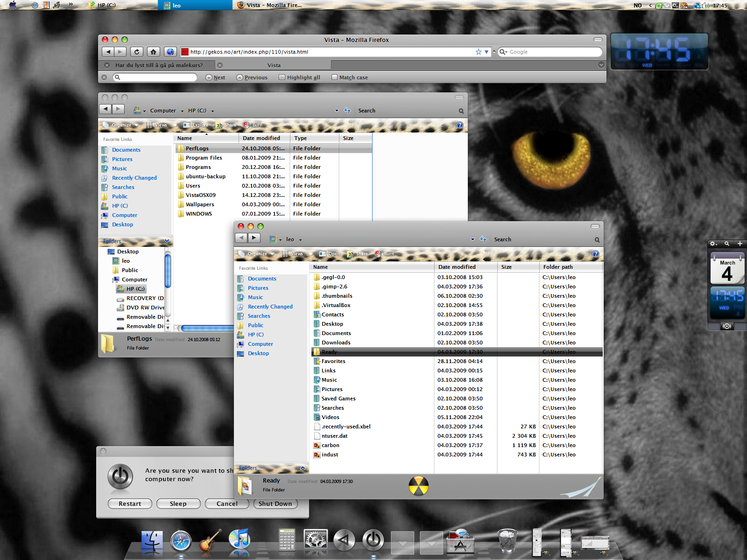
Task: Open Organize dropdown in leo window
Action: pyautogui.click(x=256, y=254)
